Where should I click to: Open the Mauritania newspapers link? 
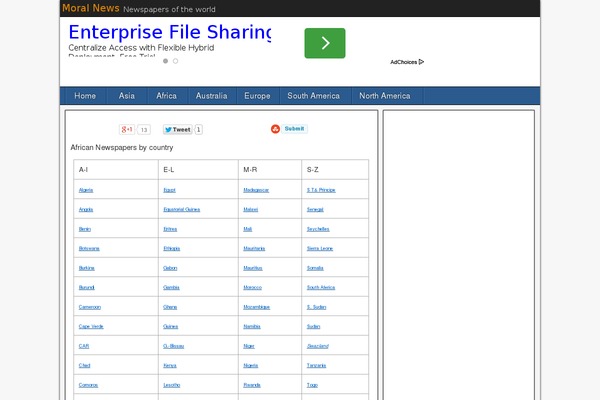point(254,249)
